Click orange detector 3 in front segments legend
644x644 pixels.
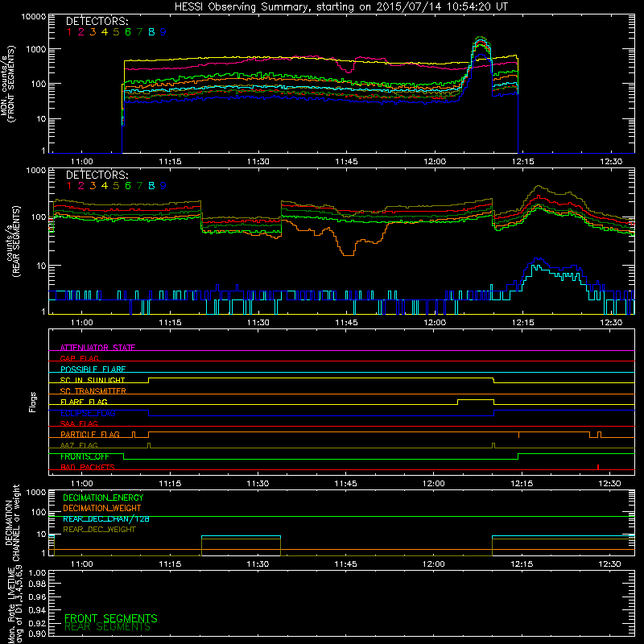tap(93, 32)
